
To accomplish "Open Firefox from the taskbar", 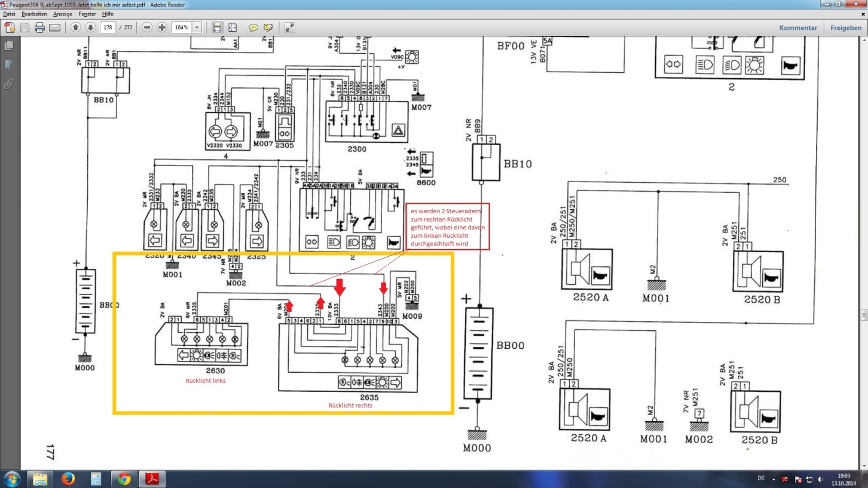I will pyautogui.click(x=68, y=479).
